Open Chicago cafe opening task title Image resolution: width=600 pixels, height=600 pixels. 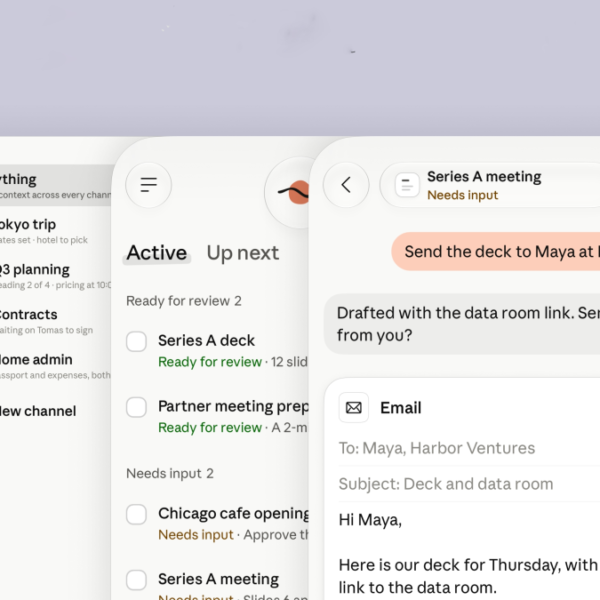[x=233, y=514]
